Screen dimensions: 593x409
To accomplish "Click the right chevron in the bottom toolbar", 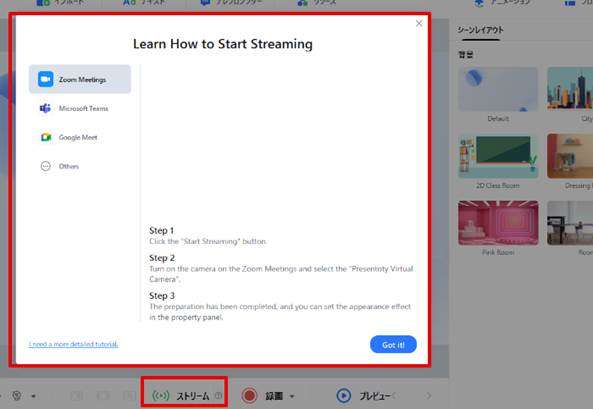I will [x=428, y=396].
